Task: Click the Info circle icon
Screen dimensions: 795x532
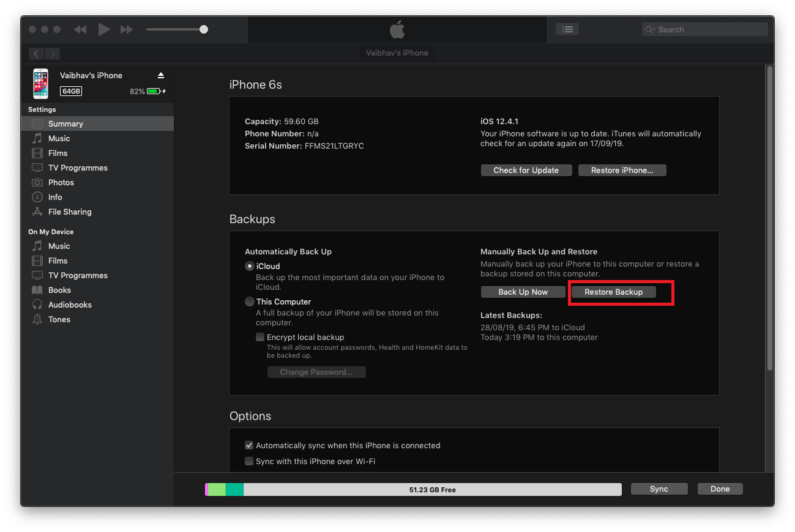Action: click(x=37, y=197)
